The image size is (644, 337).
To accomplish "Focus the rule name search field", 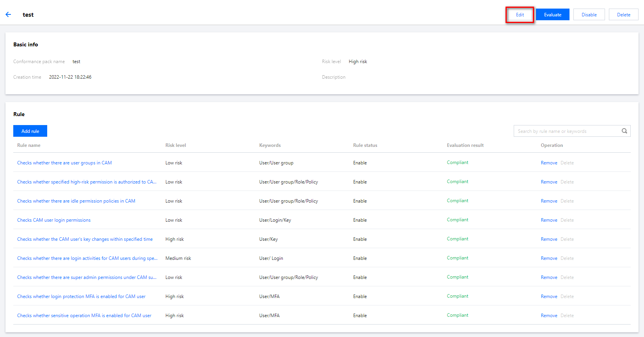I will (x=568, y=131).
